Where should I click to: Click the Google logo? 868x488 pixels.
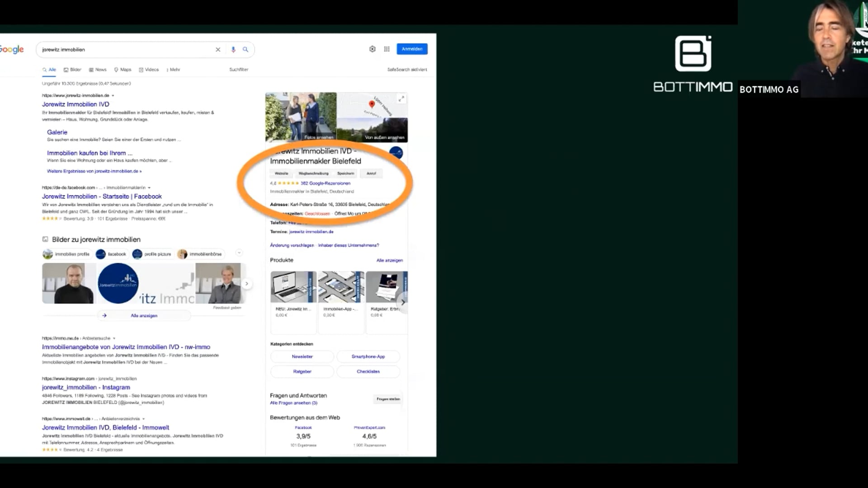click(x=12, y=49)
